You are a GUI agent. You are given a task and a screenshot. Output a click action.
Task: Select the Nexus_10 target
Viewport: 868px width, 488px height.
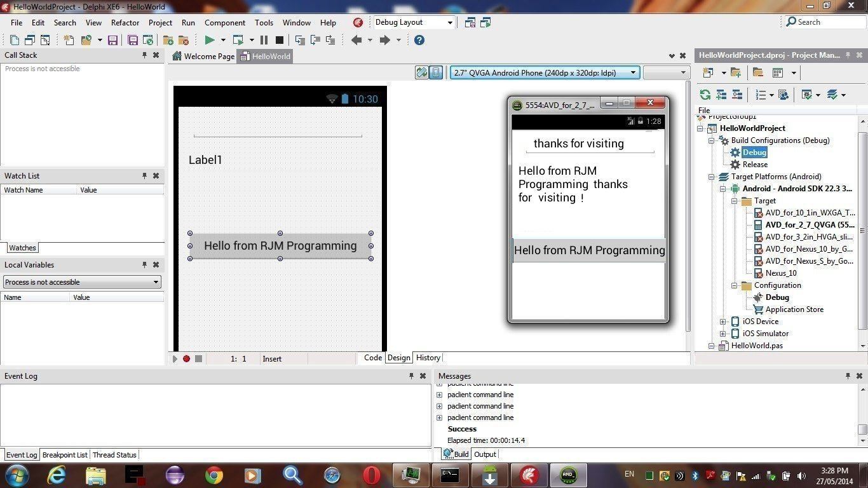click(781, 273)
